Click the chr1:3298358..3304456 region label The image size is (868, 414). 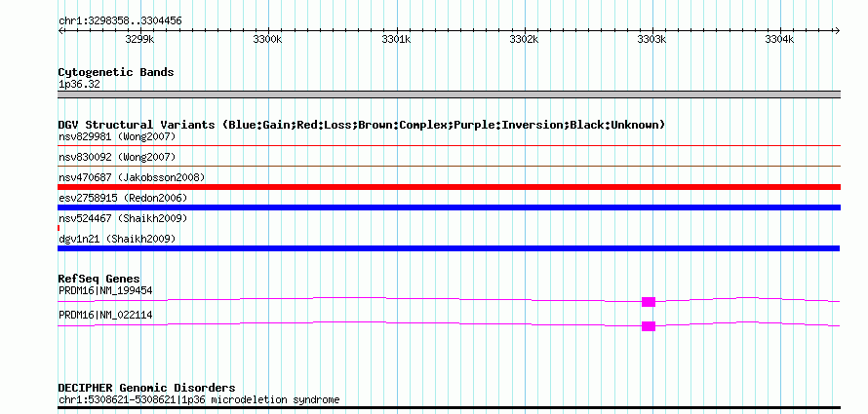[120, 21]
